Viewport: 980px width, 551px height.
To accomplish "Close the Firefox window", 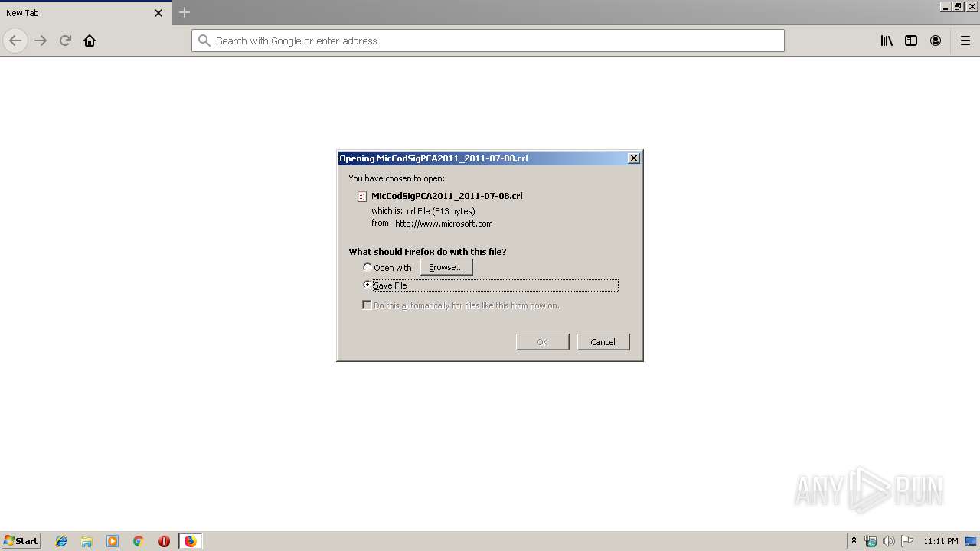I will pyautogui.click(x=972, y=6).
